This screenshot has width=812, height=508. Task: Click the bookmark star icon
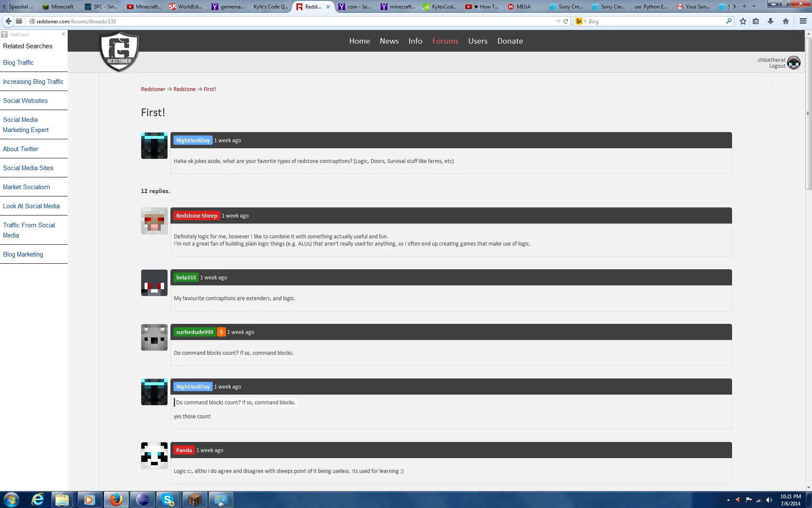[x=743, y=21]
